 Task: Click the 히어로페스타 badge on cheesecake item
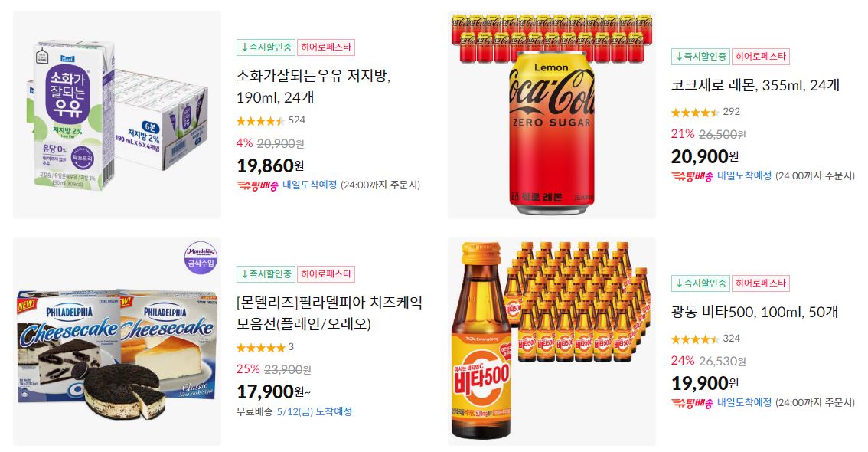(326, 274)
